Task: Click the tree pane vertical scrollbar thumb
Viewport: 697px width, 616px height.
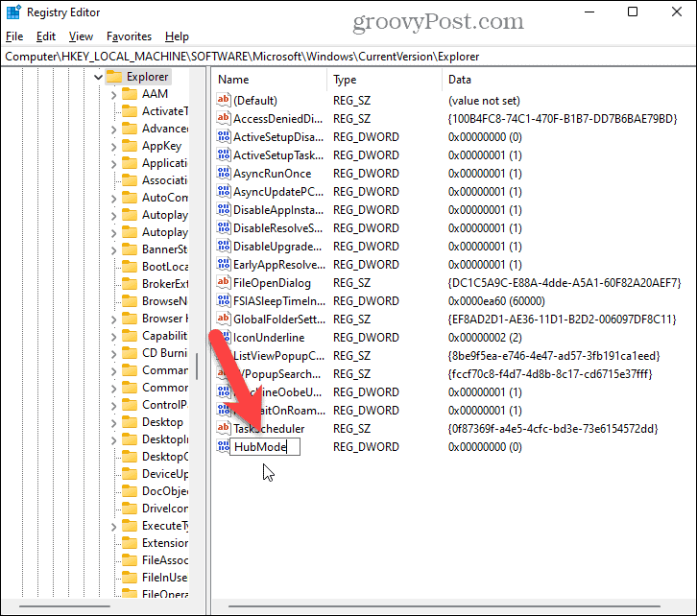Action: pyautogui.click(x=197, y=367)
